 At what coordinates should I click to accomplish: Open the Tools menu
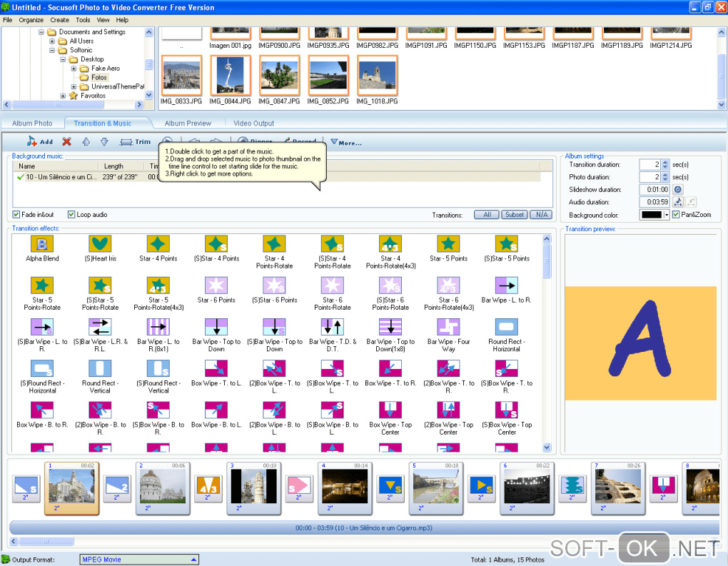tap(83, 20)
